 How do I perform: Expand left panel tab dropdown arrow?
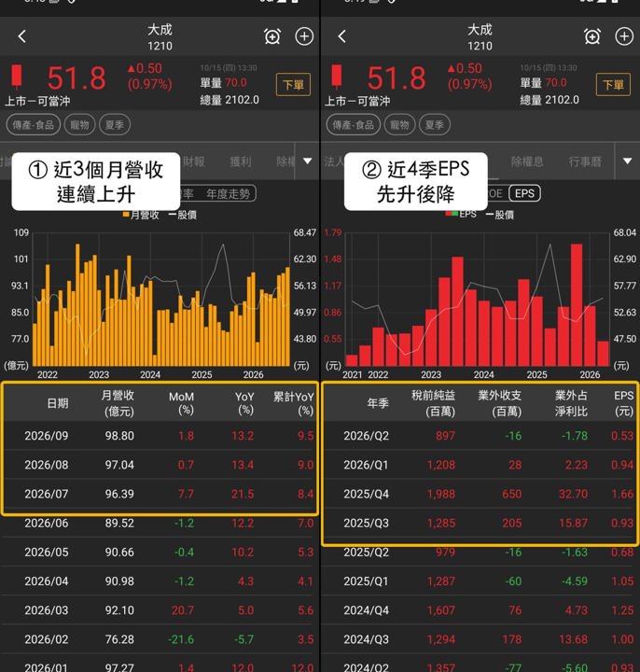307,161
